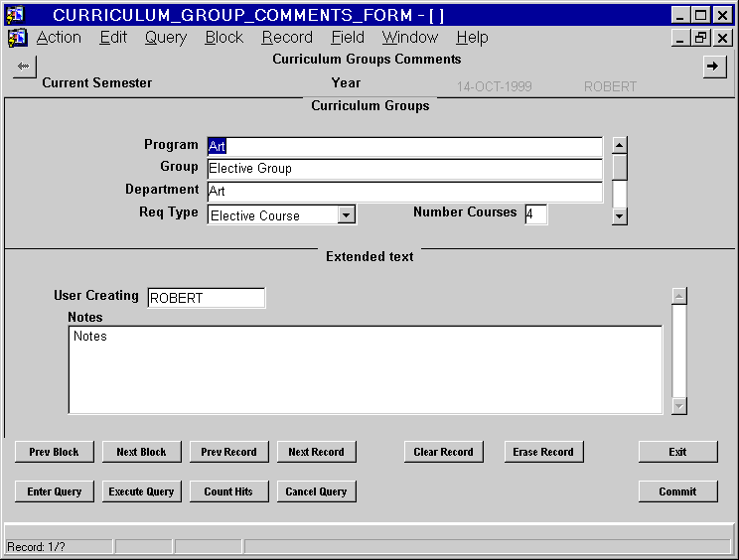Click the Curriculum Groups Comments heading
Screen dimensions: 739x560
point(367,59)
